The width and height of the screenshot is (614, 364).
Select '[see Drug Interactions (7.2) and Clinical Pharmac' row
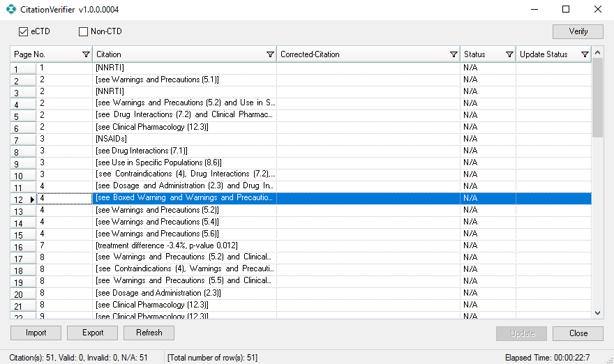[x=184, y=115]
